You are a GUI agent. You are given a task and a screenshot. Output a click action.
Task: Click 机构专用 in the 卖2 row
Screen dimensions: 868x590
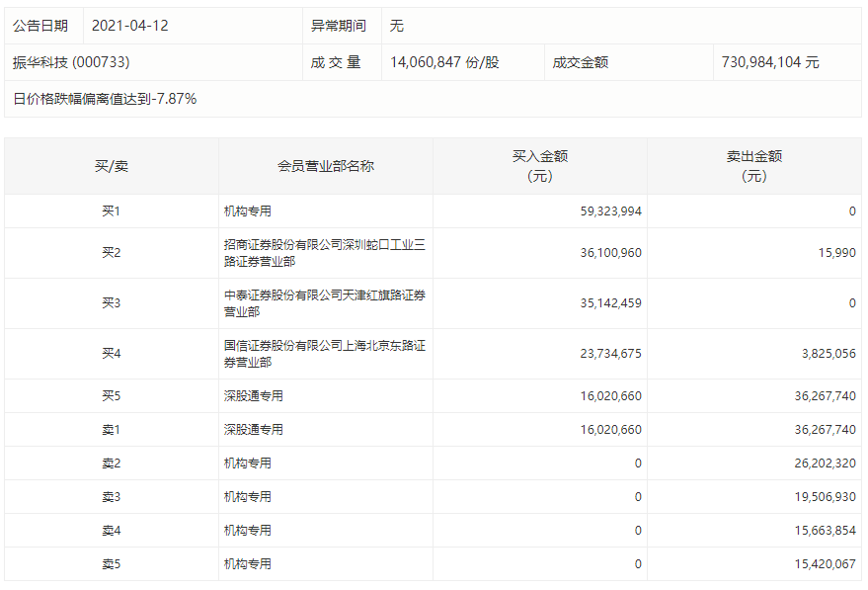[x=248, y=464]
